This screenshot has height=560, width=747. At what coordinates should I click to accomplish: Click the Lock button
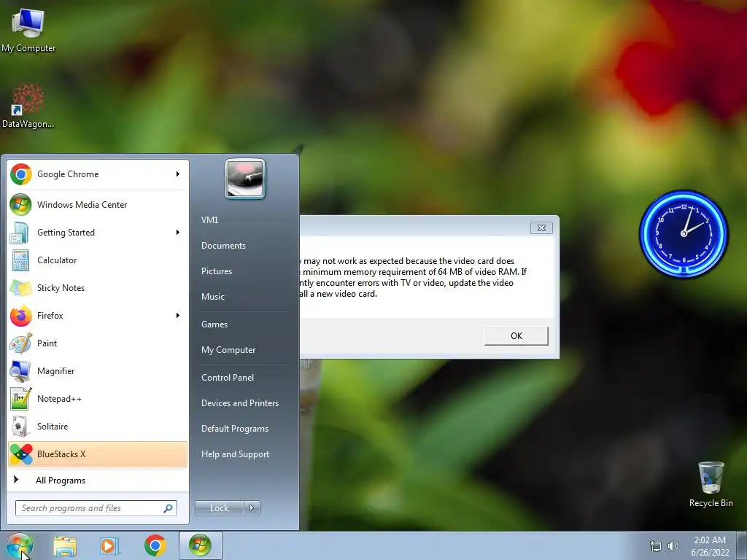click(x=220, y=508)
